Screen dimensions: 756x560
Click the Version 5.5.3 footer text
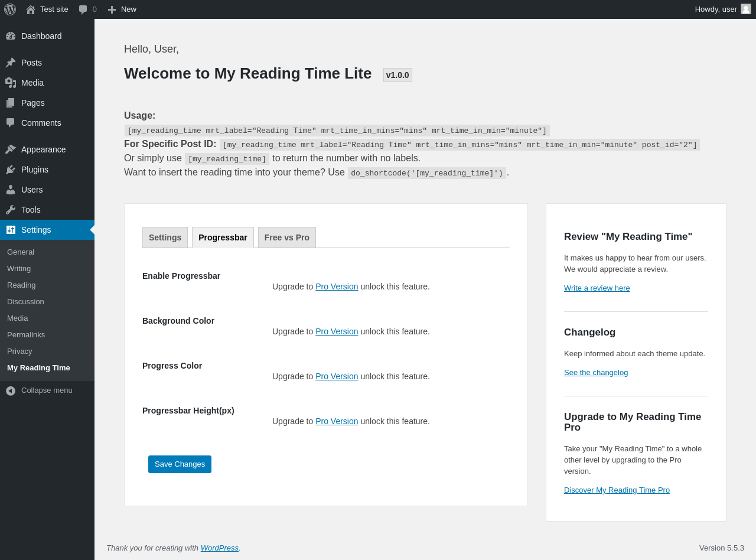pos(722,548)
